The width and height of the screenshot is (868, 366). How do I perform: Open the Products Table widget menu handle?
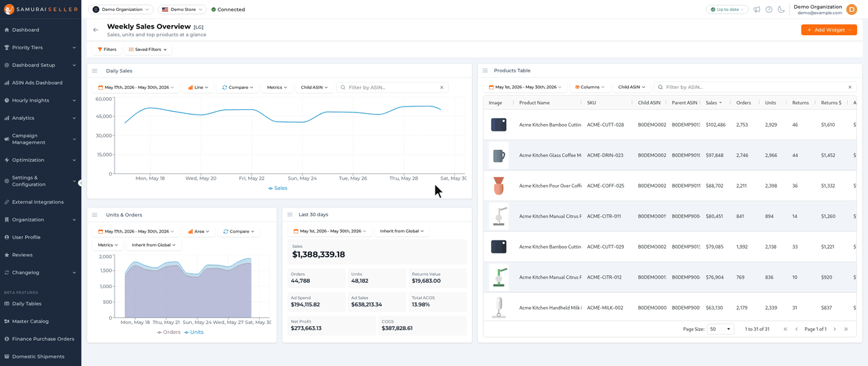click(x=486, y=70)
